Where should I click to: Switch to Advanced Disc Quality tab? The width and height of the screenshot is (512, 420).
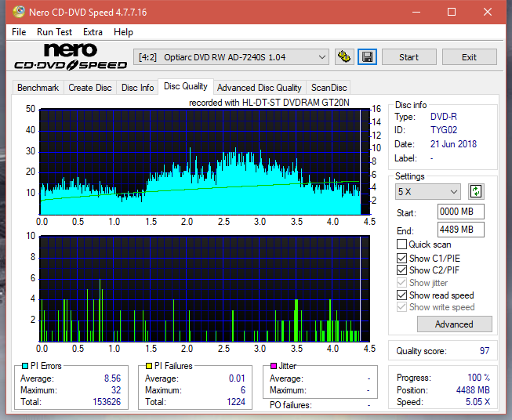point(260,88)
